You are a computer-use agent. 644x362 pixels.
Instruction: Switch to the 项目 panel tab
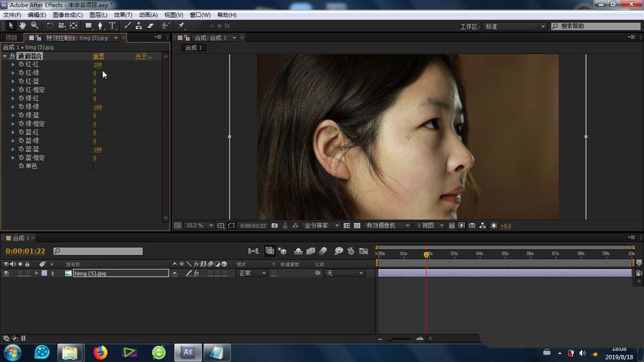click(12, 38)
